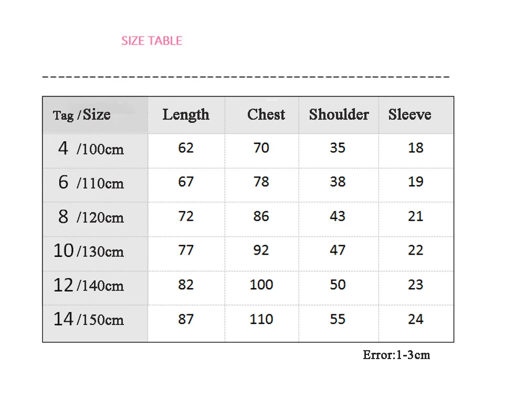This screenshot has width=525, height=420.
Task: Click the 12 /140cm size row label
Action: (x=89, y=286)
